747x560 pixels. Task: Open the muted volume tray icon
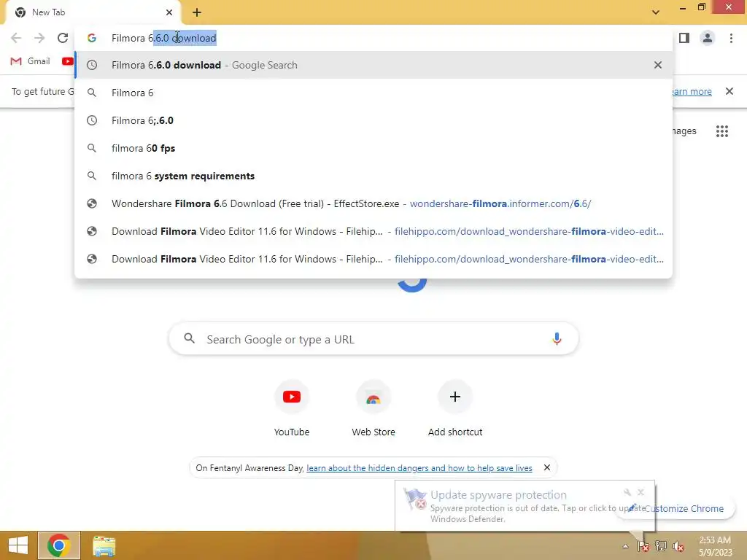(678, 546)
